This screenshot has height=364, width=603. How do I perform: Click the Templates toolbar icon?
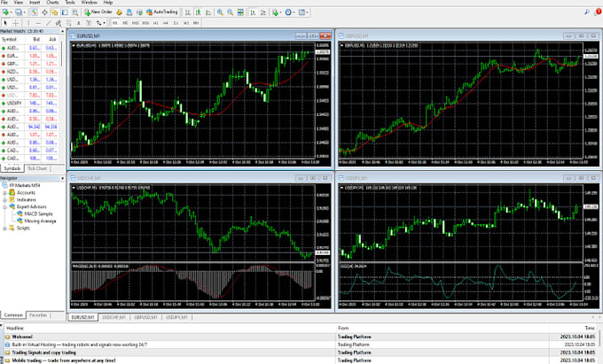(301, 12)
